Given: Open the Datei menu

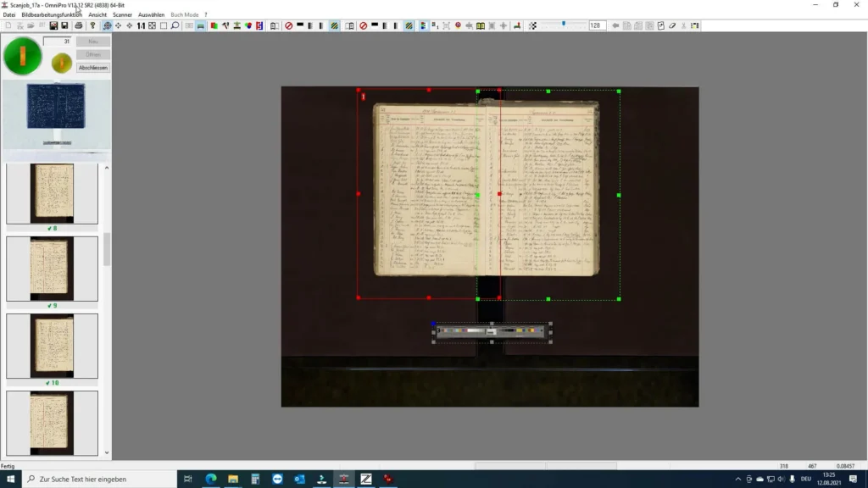Looking at the screenshot, I should (9, 14).
